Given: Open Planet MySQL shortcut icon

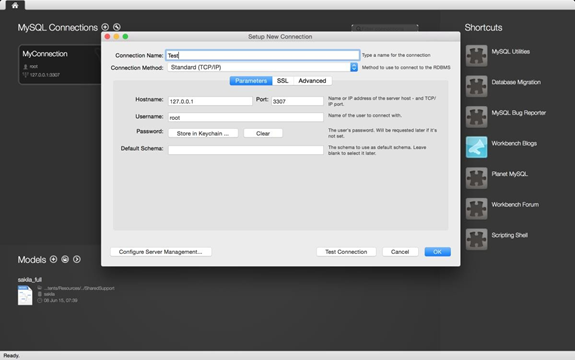Looking at the screenshot, I should coord(476,178).
